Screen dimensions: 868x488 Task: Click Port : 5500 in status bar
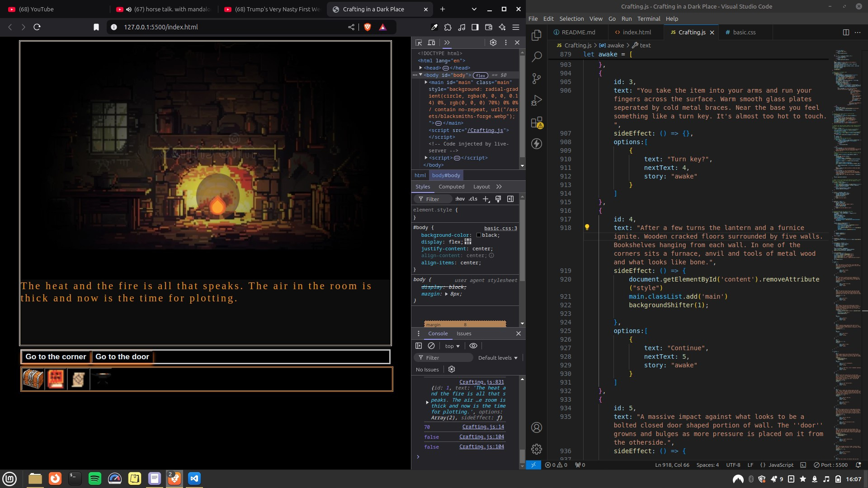(x=830, y=465)
